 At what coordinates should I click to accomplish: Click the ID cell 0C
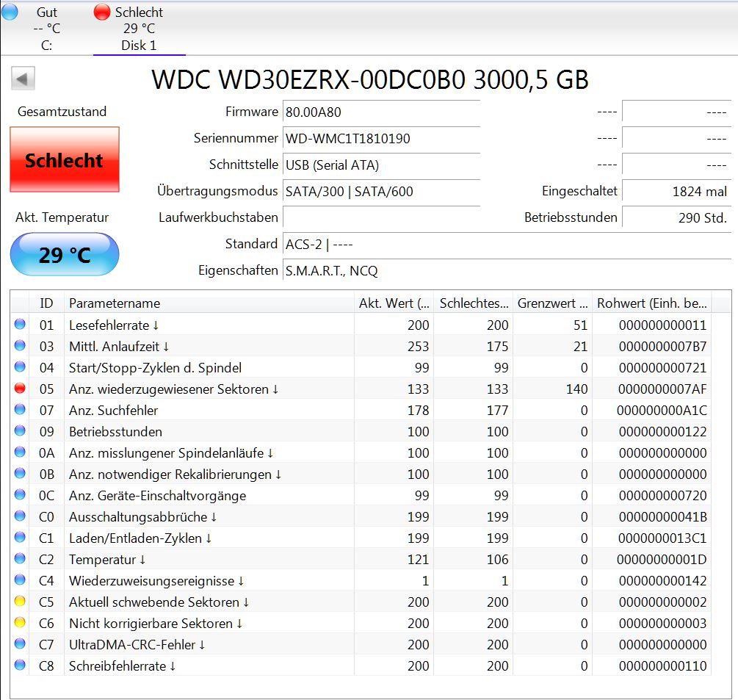click(46, 496)
